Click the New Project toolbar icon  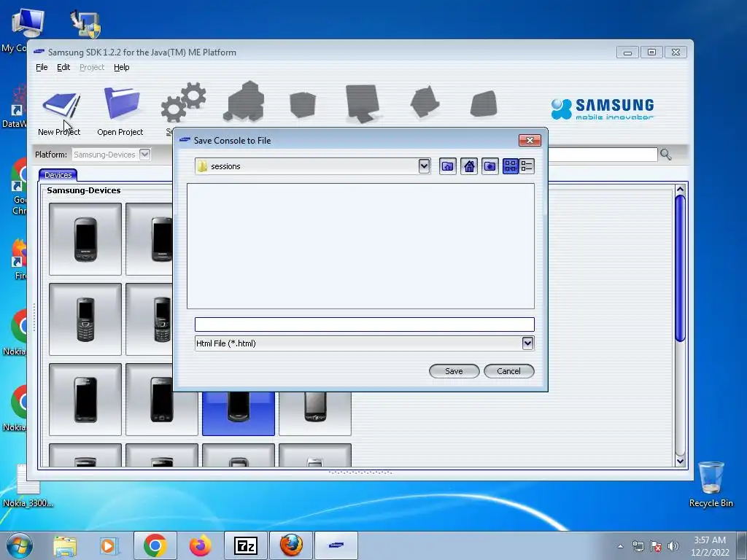[60, 105]
